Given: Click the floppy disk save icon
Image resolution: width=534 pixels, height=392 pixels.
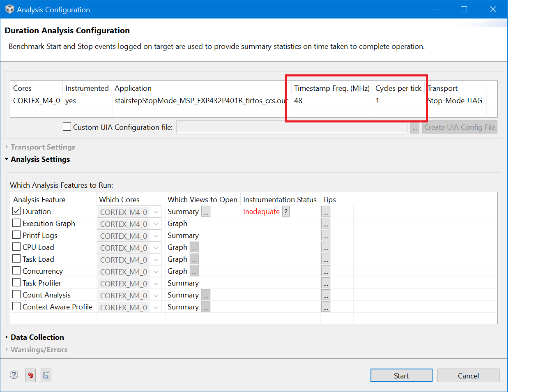Looking at the screenshot, I should (x=46, y=375).
